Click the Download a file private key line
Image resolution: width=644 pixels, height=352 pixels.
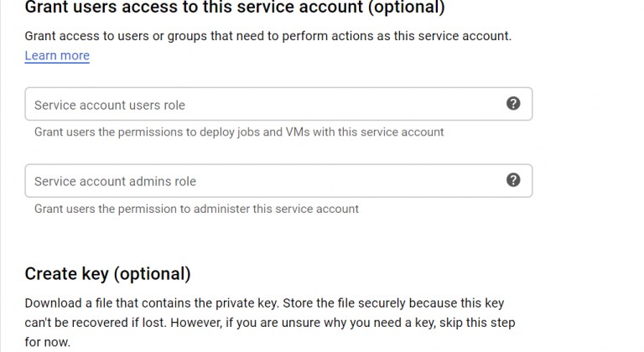point(264,303)
